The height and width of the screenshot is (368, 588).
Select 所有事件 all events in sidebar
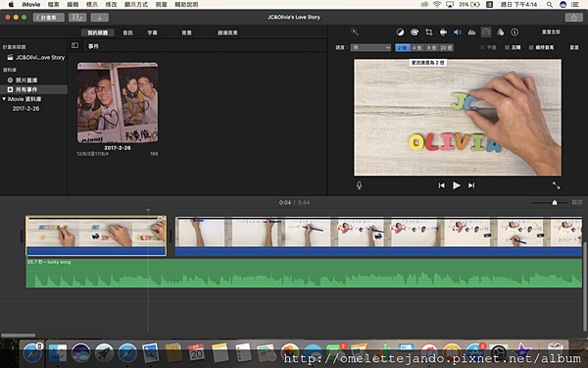coord(23,89)
